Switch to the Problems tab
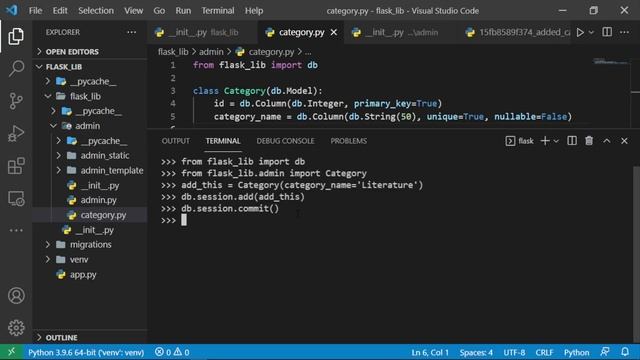This screenshot has height=360, width=640. [349, 141]
